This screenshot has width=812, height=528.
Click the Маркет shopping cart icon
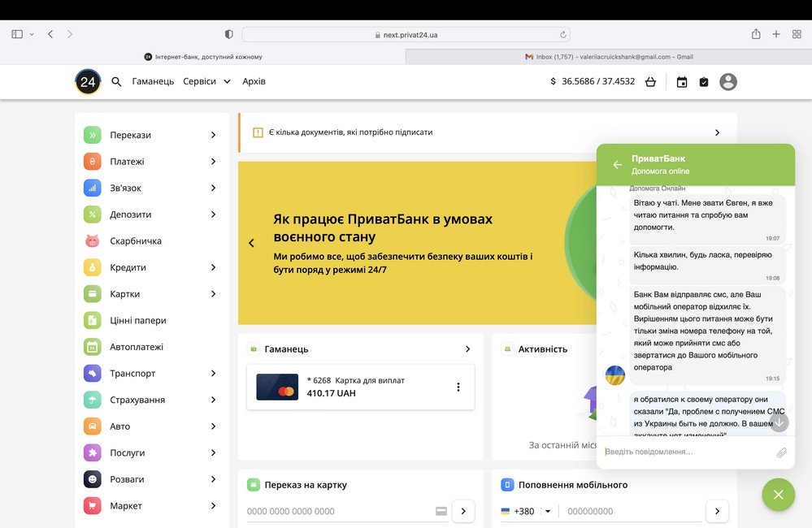tap(92, 506)
